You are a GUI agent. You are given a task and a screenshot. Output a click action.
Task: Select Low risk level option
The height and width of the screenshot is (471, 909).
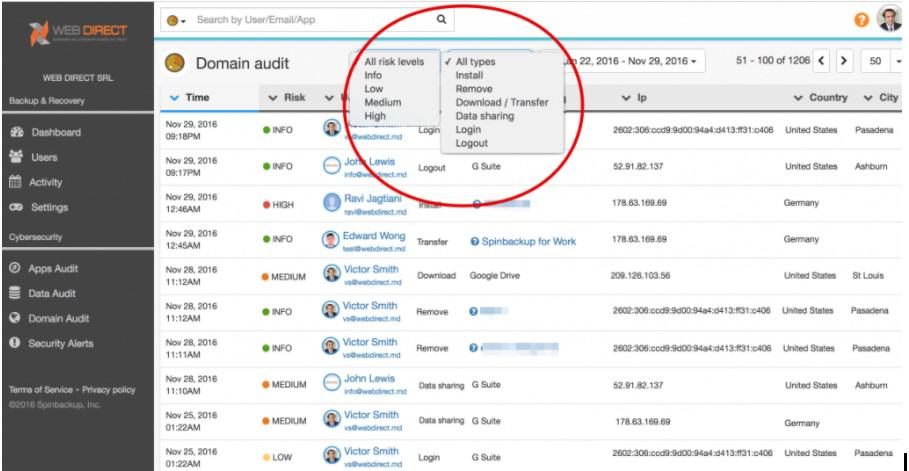pos(374,89)
